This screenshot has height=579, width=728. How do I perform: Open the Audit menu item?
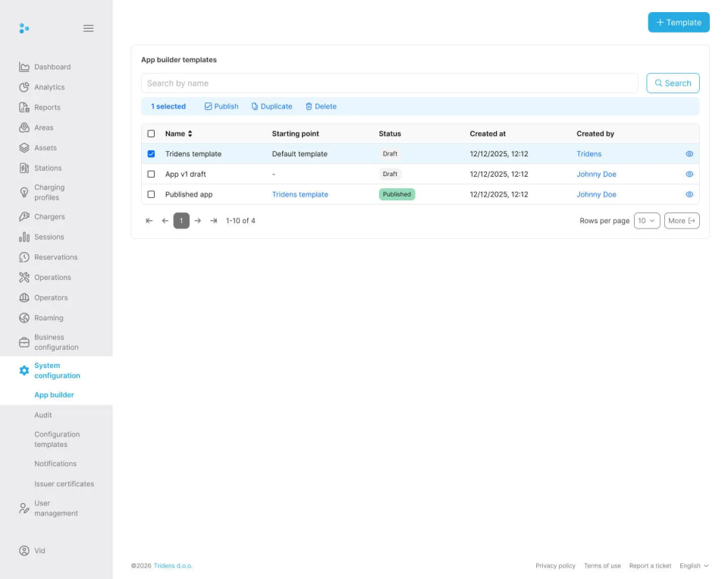[43, 414]
